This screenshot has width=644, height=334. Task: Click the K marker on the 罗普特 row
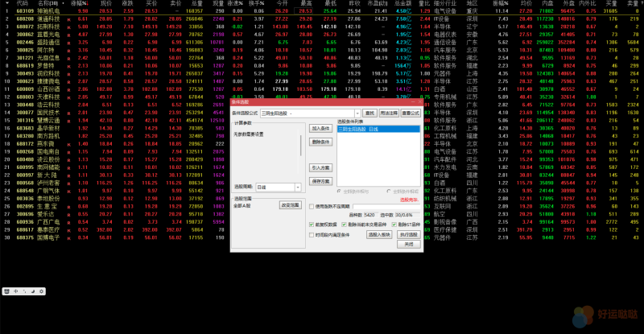(x=69, y=66)
